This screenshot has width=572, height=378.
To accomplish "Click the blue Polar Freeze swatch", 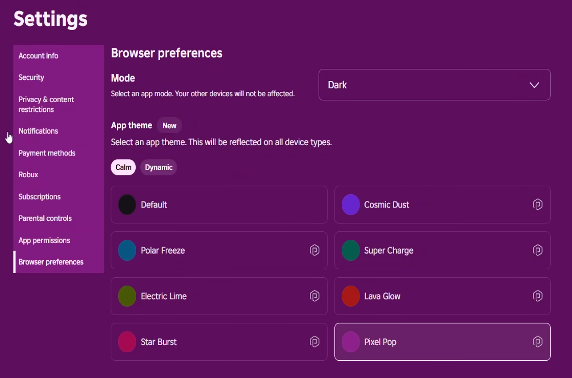I will click(127, 250).
